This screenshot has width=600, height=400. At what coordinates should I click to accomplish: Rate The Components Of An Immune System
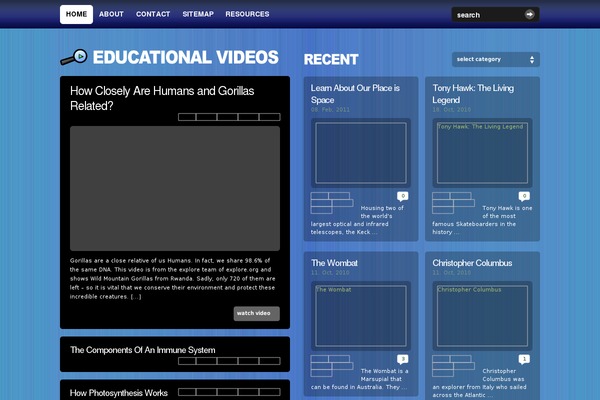pyautogui.click(x=229, y=361)
